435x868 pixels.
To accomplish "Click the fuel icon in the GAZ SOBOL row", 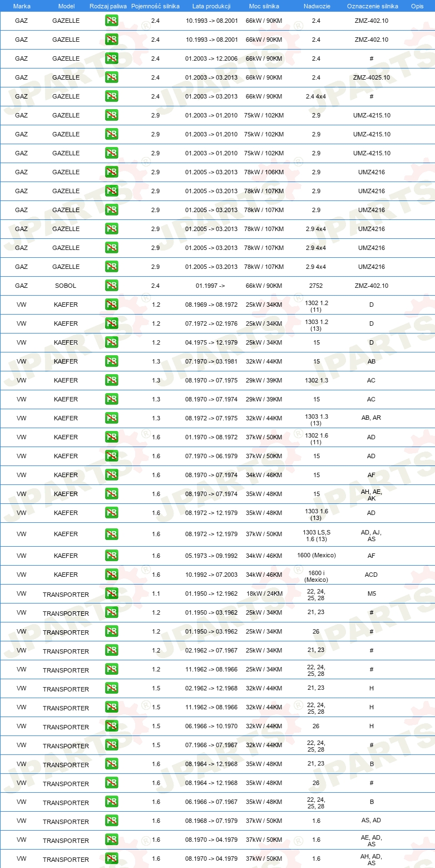I will click(x=111, y=286).
